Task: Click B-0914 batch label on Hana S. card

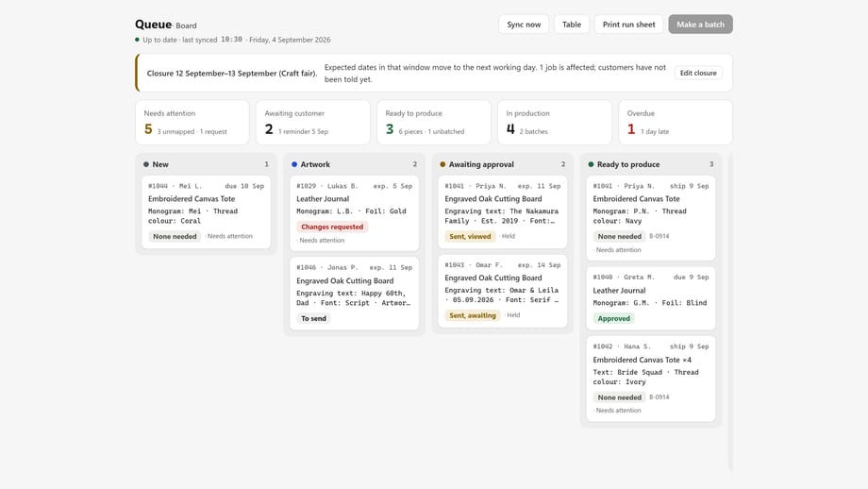Action: point(659,397)
